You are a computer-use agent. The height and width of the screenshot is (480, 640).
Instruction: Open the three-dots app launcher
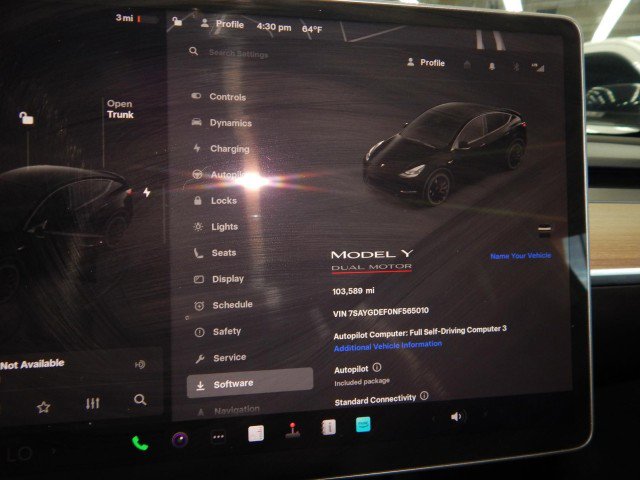218,437
